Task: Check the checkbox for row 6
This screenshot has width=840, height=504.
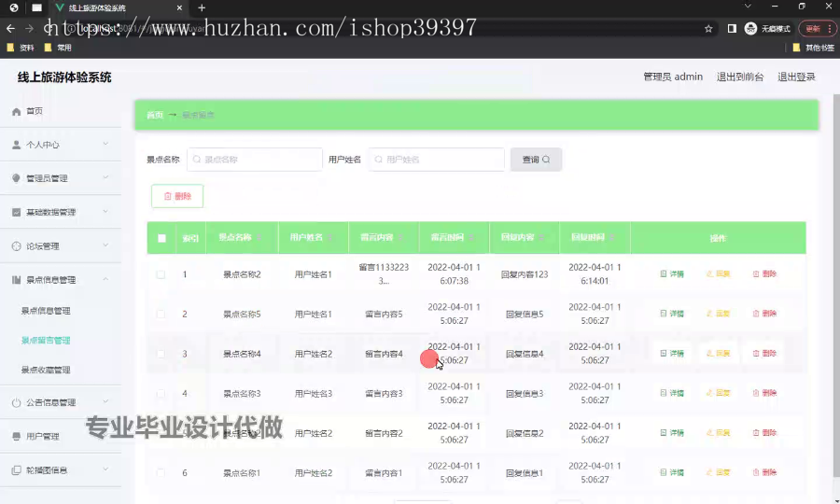Action: tap(161, 472)
